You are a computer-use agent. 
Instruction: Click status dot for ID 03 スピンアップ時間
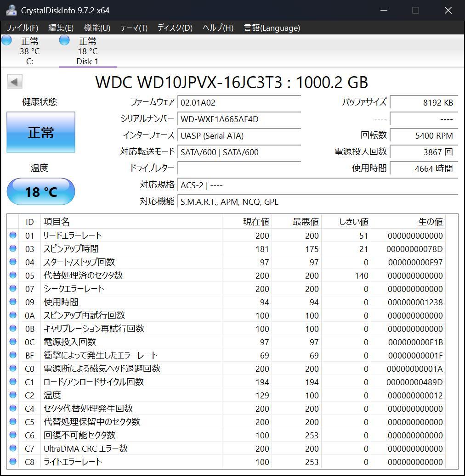tap(13, 249)
